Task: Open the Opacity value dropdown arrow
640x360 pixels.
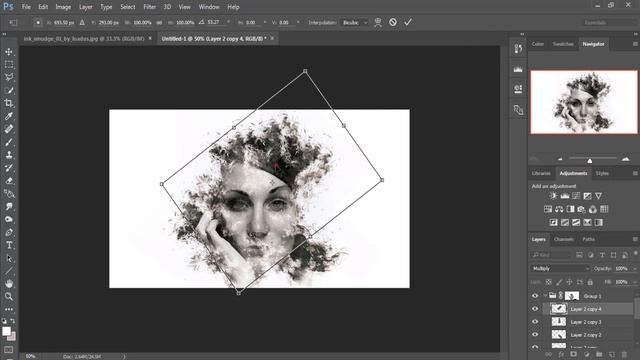Action: click(x=634, y=269)
